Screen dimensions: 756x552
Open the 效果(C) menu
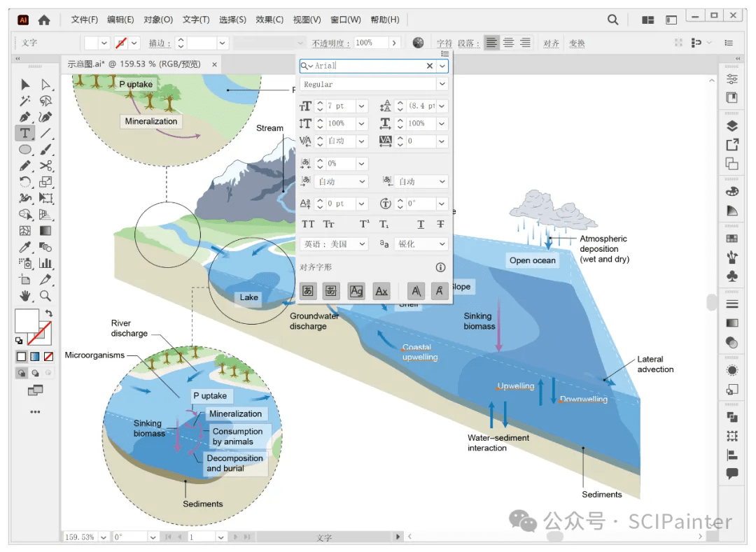click(269, 20)
